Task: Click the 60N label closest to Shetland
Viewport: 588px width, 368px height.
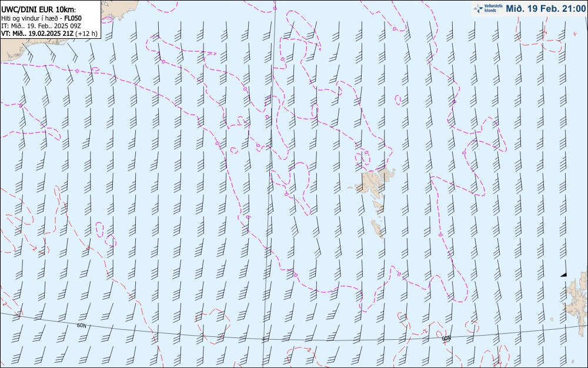Action: coord(446,339)
